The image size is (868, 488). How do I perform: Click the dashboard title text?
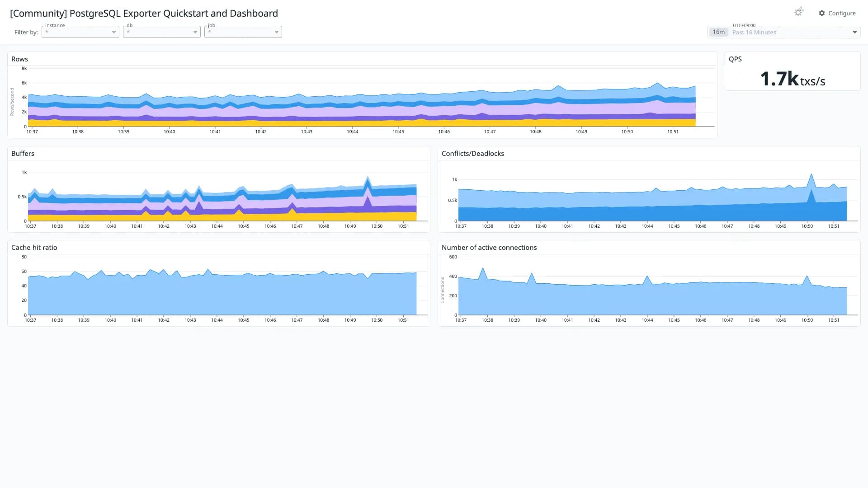144,13
